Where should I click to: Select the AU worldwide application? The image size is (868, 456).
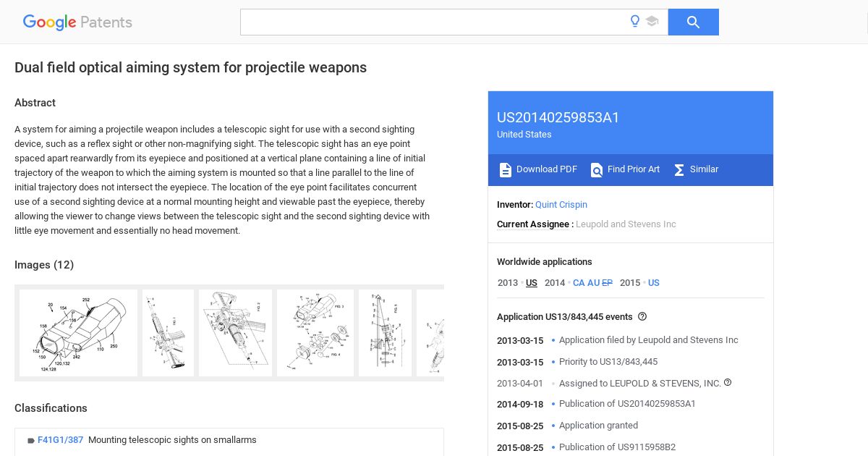click(x=594, y=283)
